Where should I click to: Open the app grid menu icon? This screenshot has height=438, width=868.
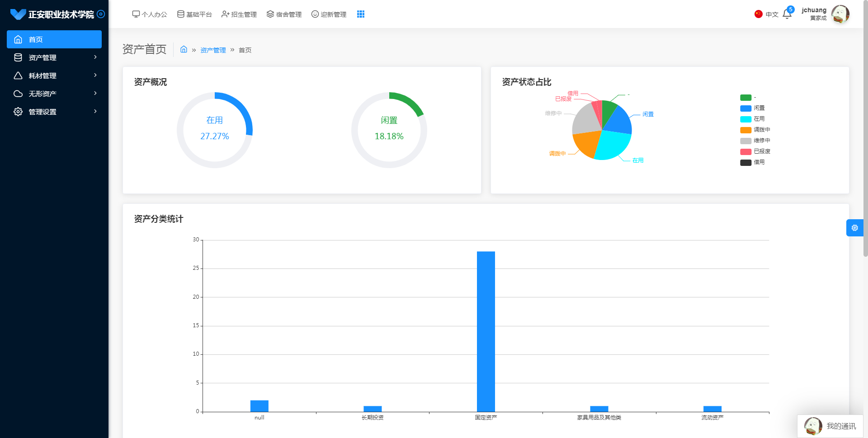coord(361,14)
